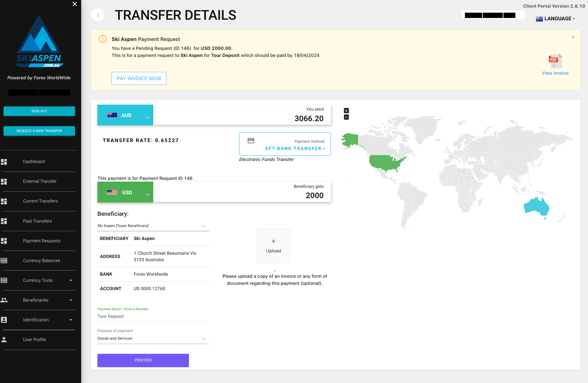Click the plus Upload document box
The width and height of the screenshot is (588, 383).
[x=273, y=246]
